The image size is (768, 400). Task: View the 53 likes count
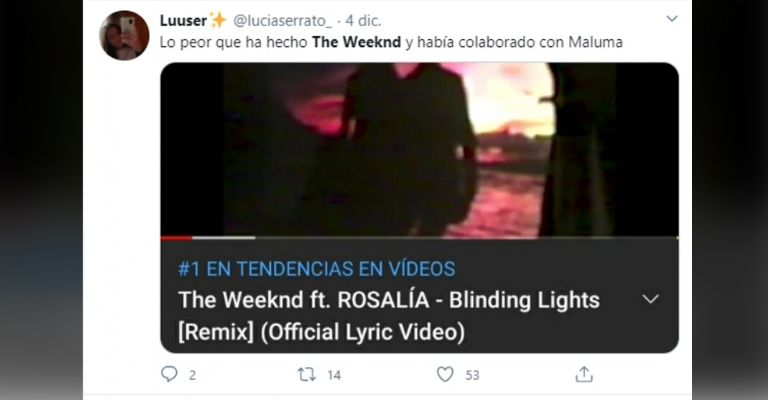coord(472,376)
